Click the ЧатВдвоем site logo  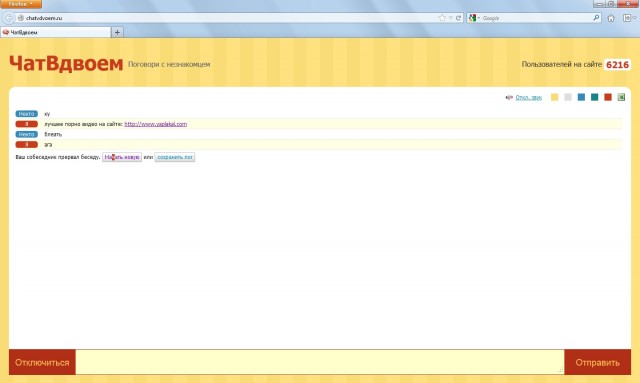point(66,64)
